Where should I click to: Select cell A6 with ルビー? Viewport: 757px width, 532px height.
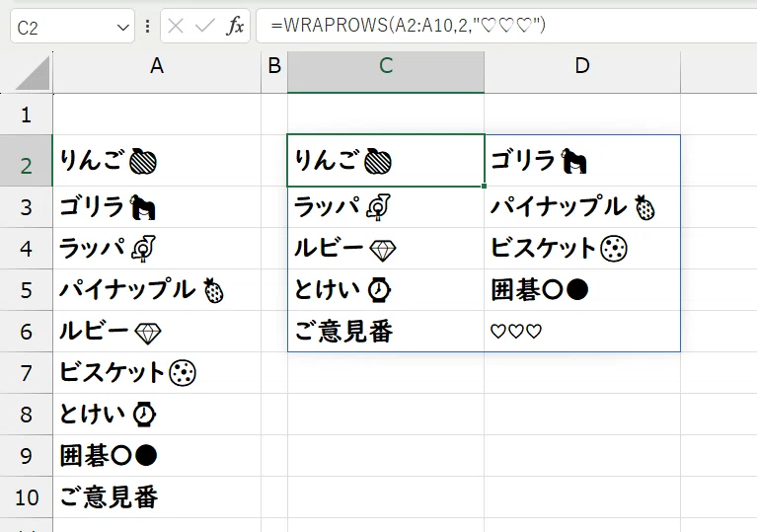(157, 332)
